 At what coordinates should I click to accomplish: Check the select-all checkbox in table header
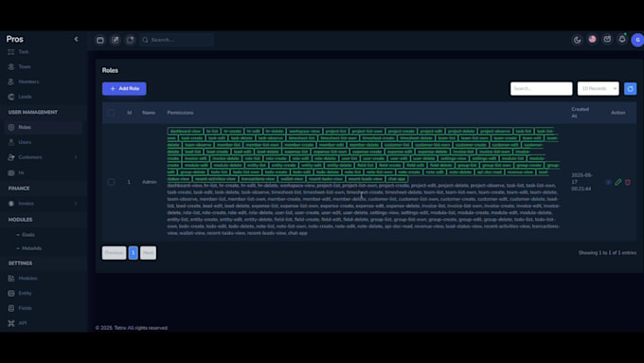click(112, 113)
